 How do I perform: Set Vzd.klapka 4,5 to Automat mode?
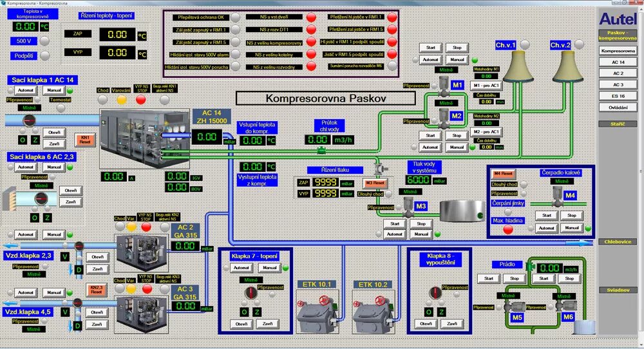tap(26, 292)
